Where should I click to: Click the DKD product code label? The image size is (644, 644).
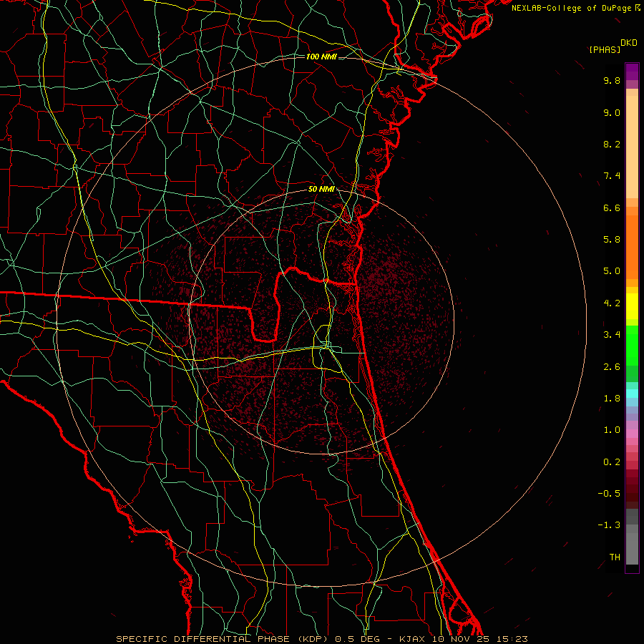[x=628, y=42]
